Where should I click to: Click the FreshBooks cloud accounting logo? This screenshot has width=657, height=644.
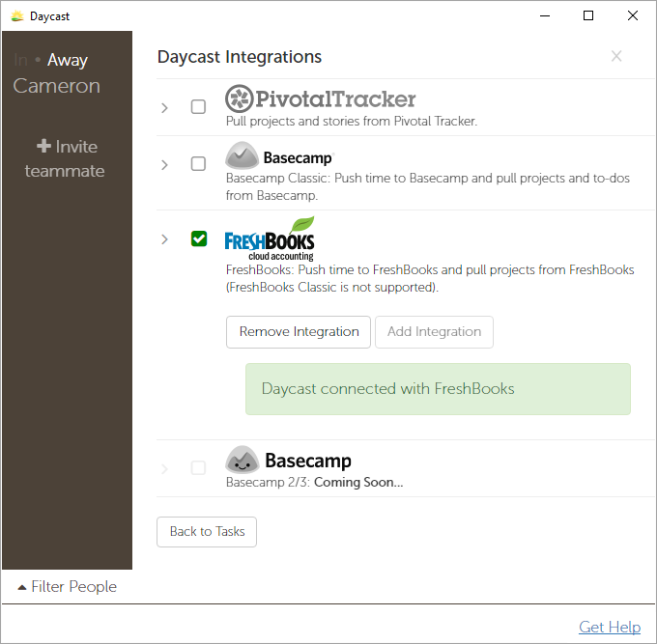coord(270,238)
